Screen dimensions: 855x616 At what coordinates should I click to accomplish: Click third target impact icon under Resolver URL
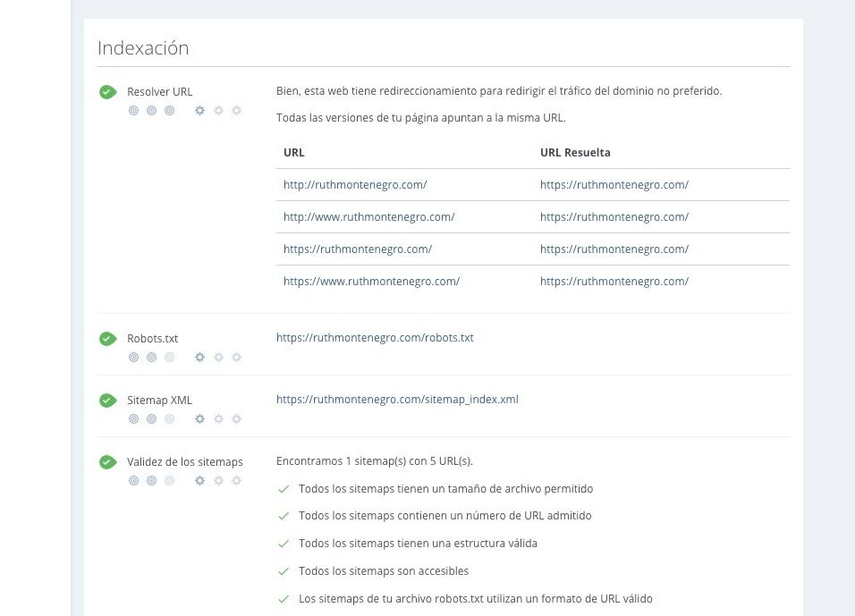click(x=170, y=111)
